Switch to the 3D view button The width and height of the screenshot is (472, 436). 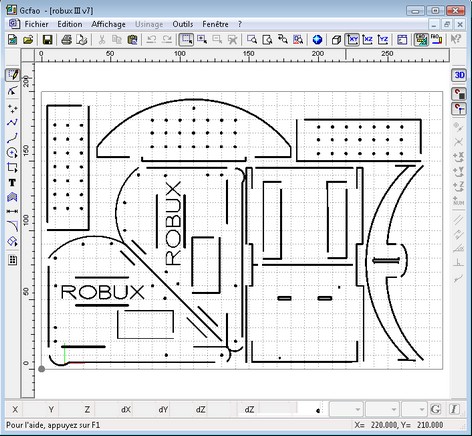(x=459, y=75)
